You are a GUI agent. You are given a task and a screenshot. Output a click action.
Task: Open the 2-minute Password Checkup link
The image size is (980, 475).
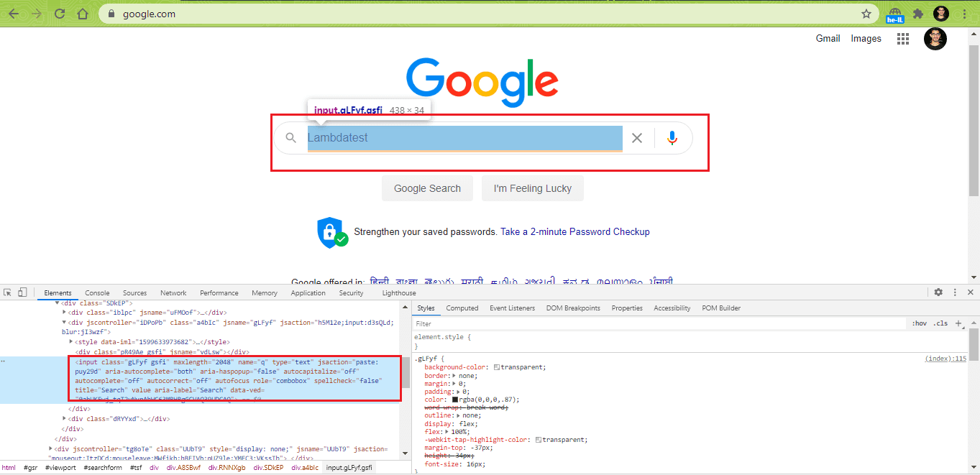[x=575, y=232]
